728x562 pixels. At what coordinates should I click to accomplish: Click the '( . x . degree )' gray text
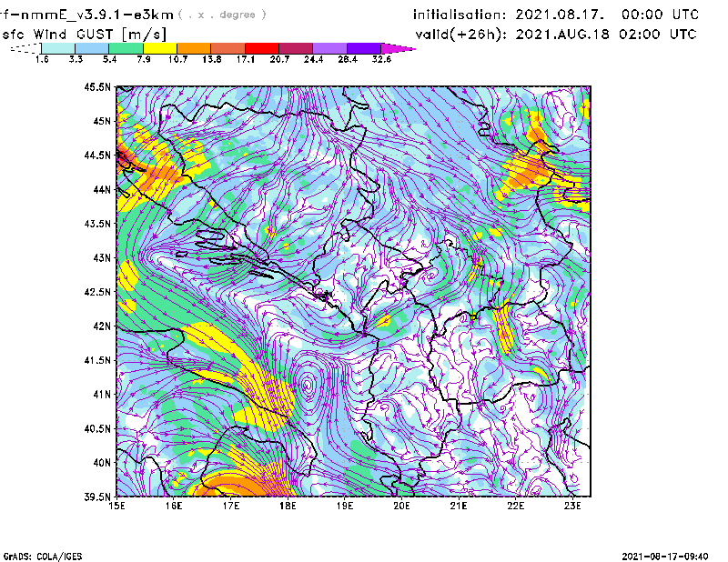pyautogui.click(x=222, y=15)
